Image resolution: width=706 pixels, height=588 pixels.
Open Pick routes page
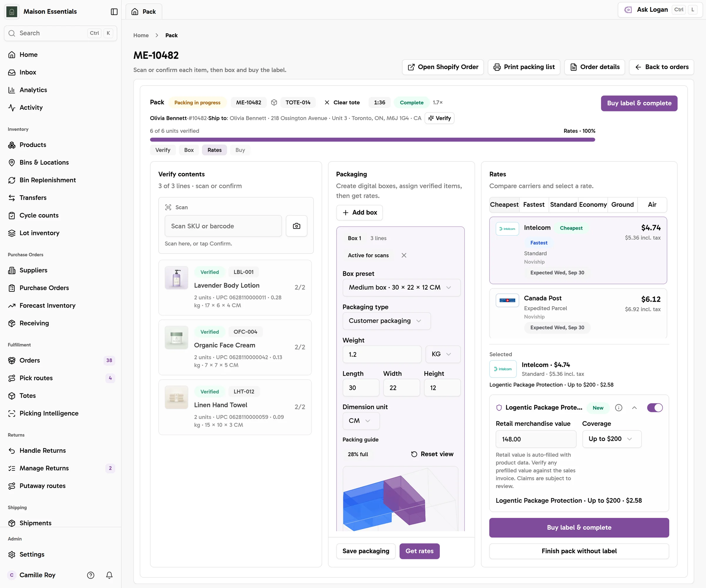61,378
